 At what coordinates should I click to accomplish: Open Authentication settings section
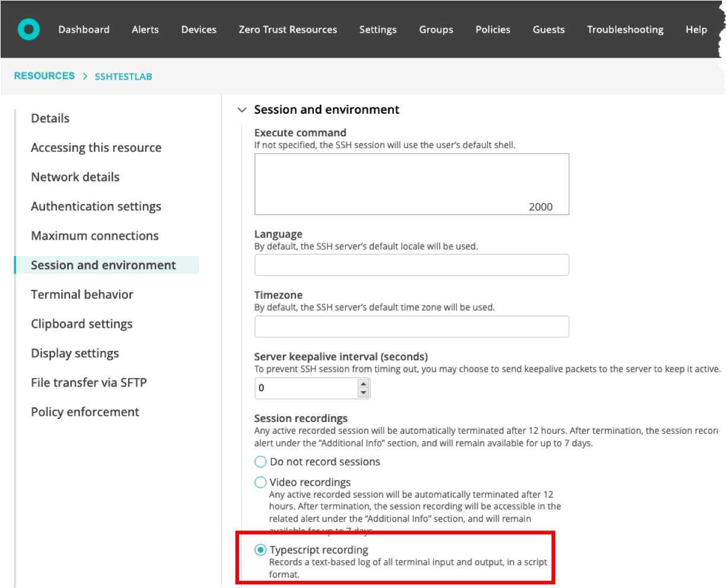96,206
